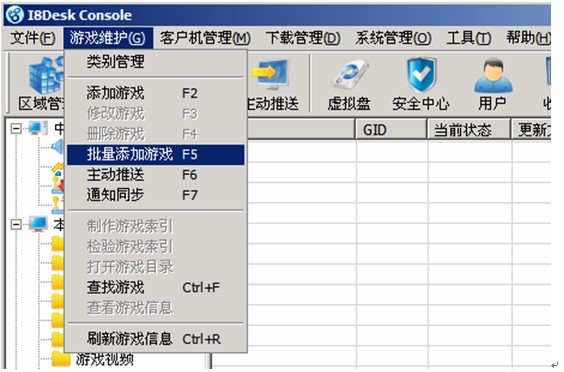Viewport: 564px width, 372px height.
Task: Select 类别管理 menu entry
Action: pyautogui.click(x=155, y=62)
